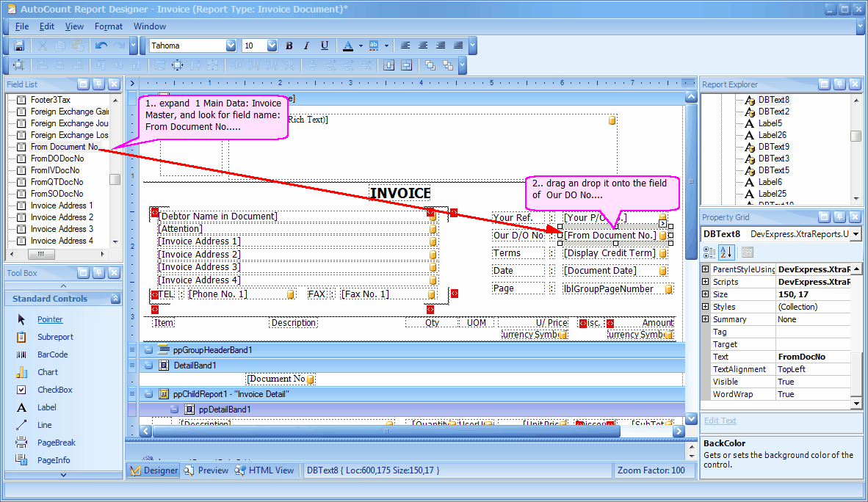Pin the Report Explorer panel
Screen dimensions: 868x502
click(840, 84)
